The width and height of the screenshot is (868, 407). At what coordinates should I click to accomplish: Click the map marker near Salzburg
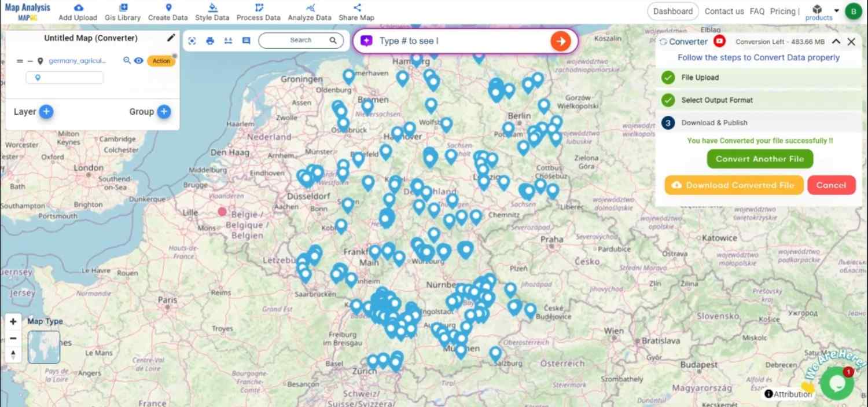[x=495, y=354]
